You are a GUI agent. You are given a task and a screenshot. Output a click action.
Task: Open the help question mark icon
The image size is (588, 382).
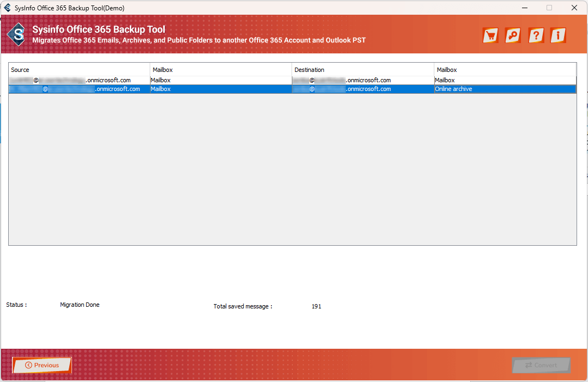536,35
